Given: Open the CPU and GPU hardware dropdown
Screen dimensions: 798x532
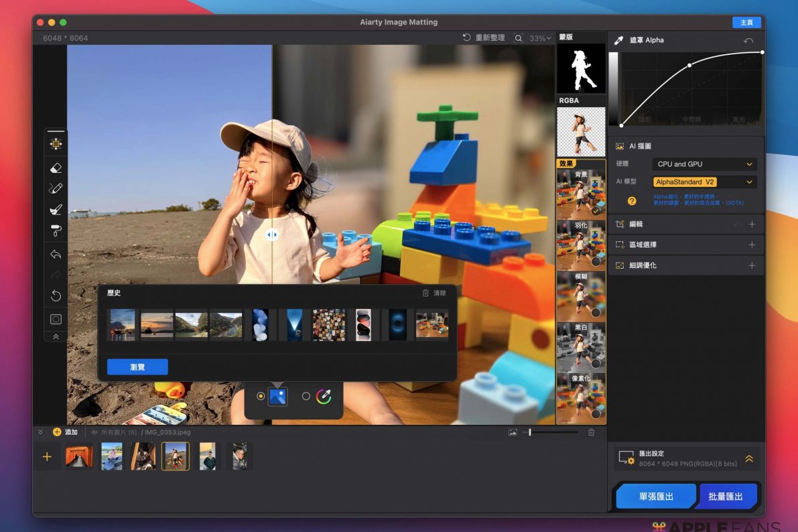Looking at the screenshot, I should (x=704, y=164).
